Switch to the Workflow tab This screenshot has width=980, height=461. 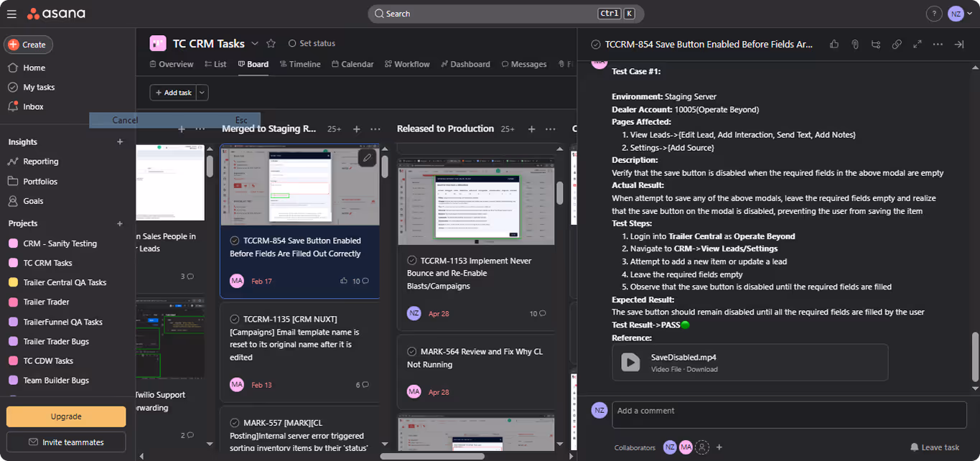[406, 64]
